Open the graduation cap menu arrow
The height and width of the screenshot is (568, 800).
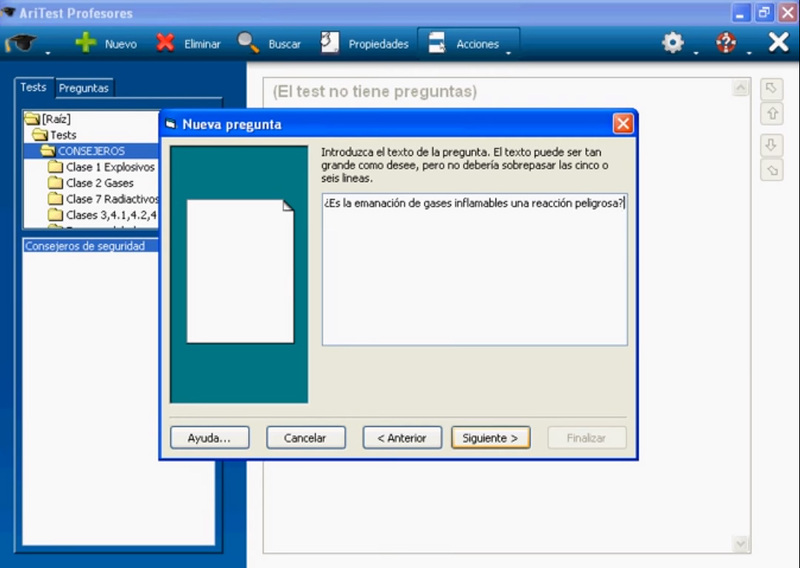(47, 53)
